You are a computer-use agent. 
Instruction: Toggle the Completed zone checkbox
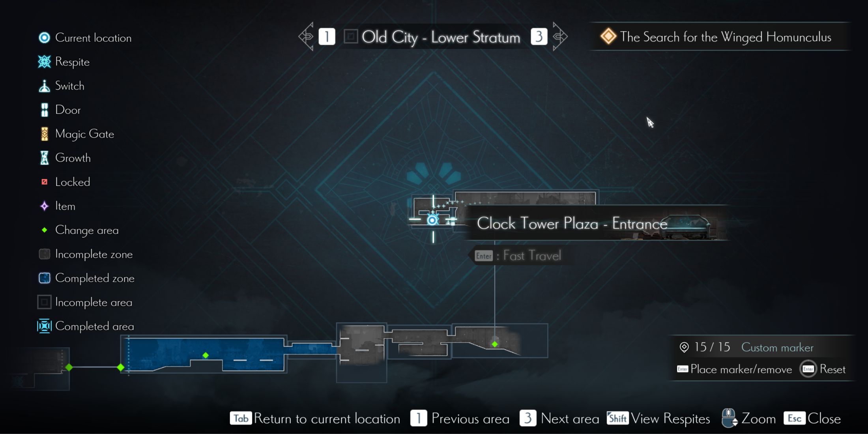[44, 278]
